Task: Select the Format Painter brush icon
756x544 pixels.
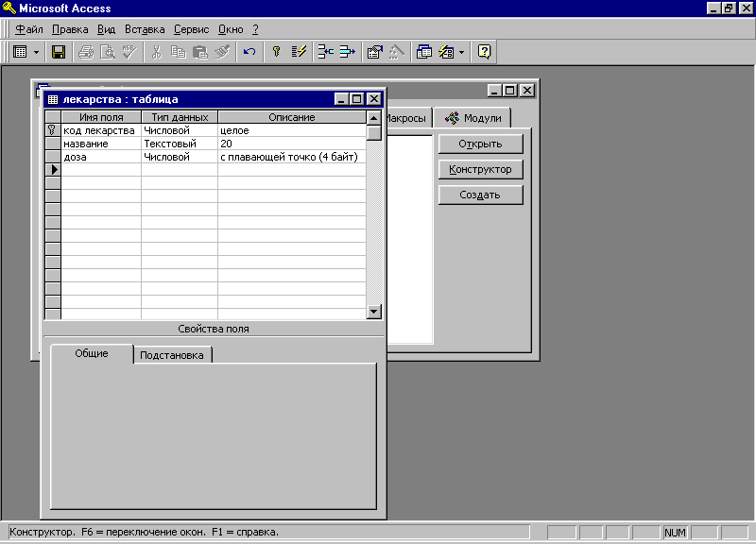Action: click(x=222, y=52)
